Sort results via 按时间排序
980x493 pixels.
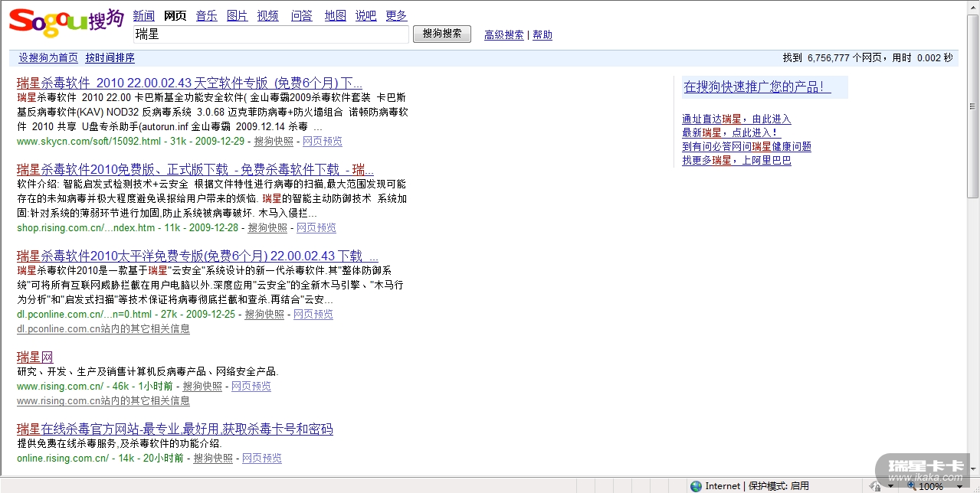(110, 58)
